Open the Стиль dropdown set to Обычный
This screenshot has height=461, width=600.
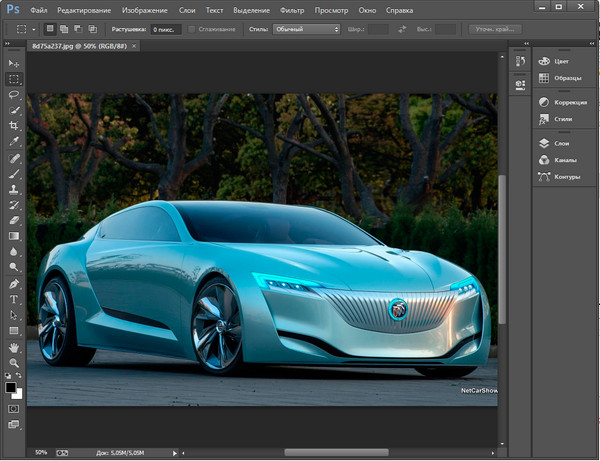tap(307, 29)
